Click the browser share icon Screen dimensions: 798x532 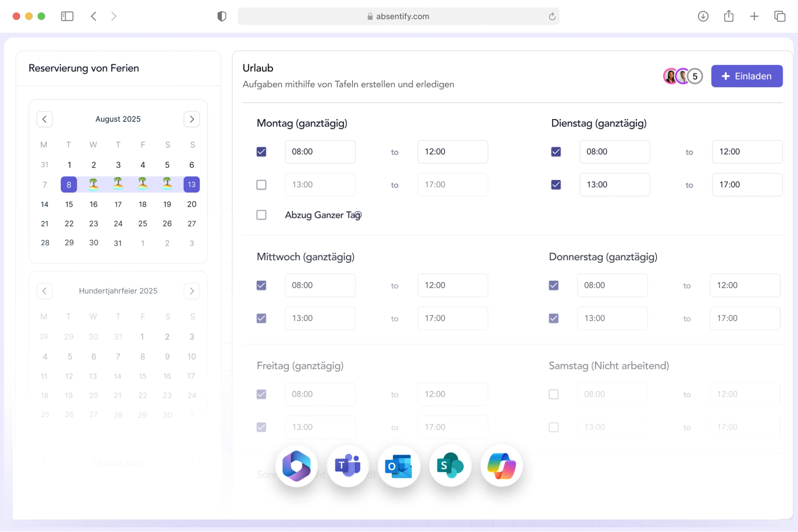point(729,16)
